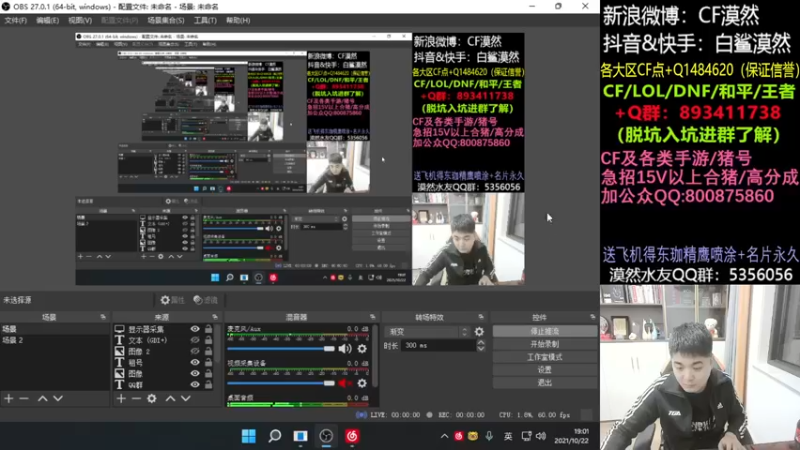The image size is (800, 450).
Task: Open NetEase Cloud Music from taskbar
Action: tap(352, 436)
